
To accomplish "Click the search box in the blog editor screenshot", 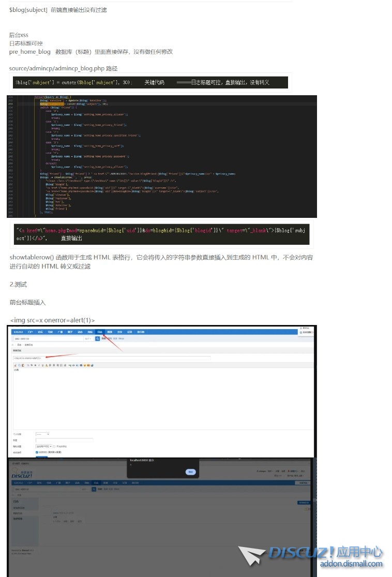I will click(49, 338).
